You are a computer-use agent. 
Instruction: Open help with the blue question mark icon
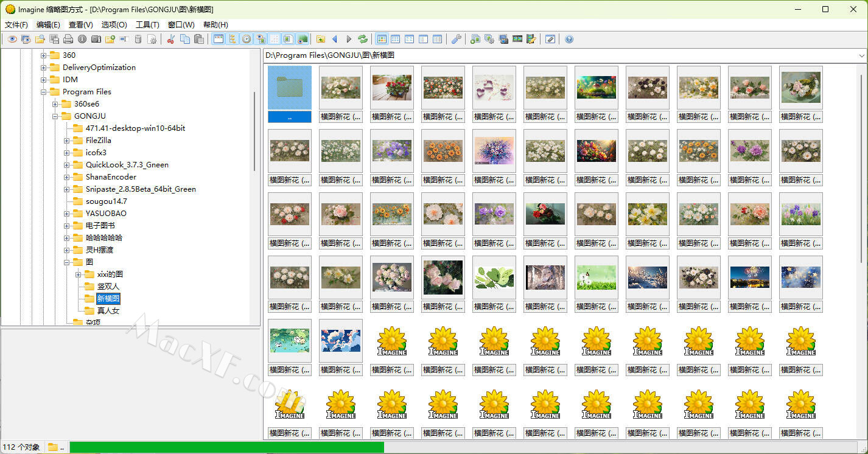[569, 39]
